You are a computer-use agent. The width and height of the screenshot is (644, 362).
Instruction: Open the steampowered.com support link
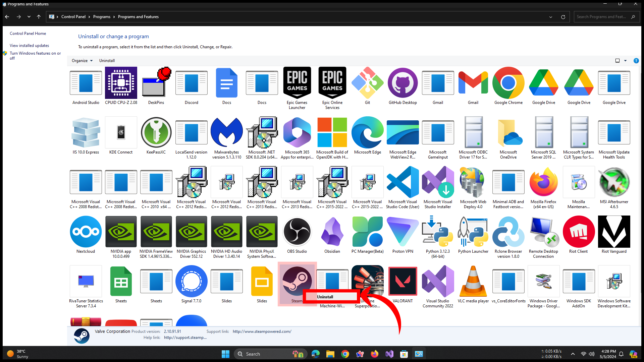click(x=262, y=331)
